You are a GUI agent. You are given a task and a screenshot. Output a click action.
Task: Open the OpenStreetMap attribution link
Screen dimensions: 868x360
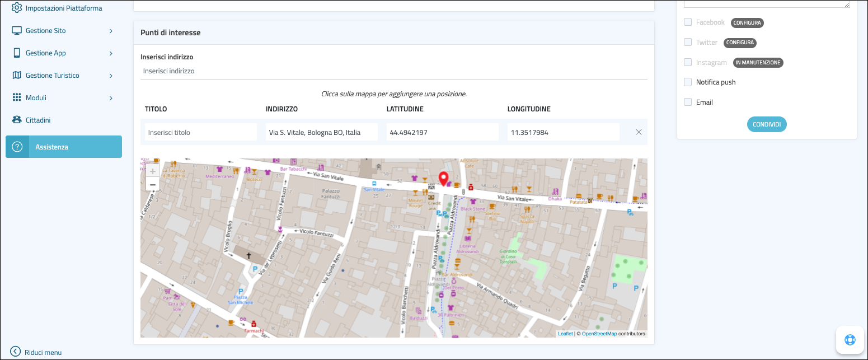tap(599, 334)
